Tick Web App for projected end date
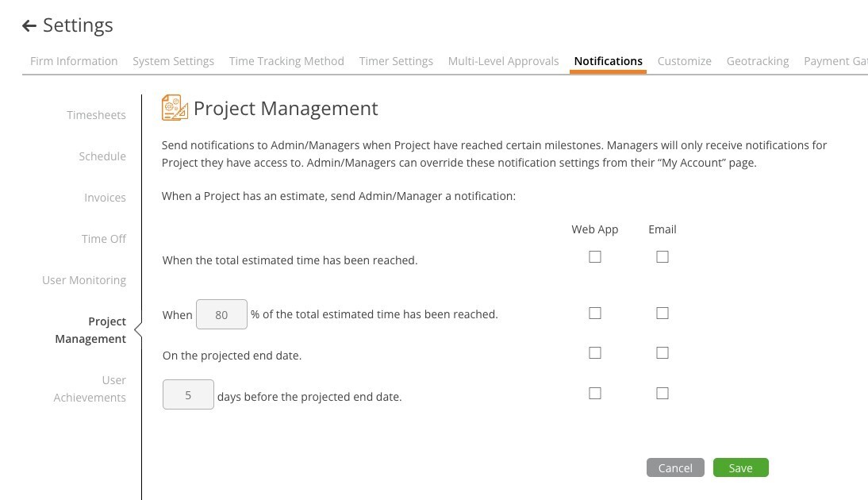This screenshot has width=868, height=500. (594, 352)
